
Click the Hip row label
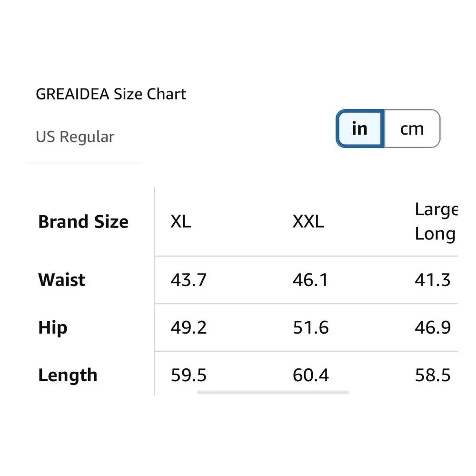(53, 327)
